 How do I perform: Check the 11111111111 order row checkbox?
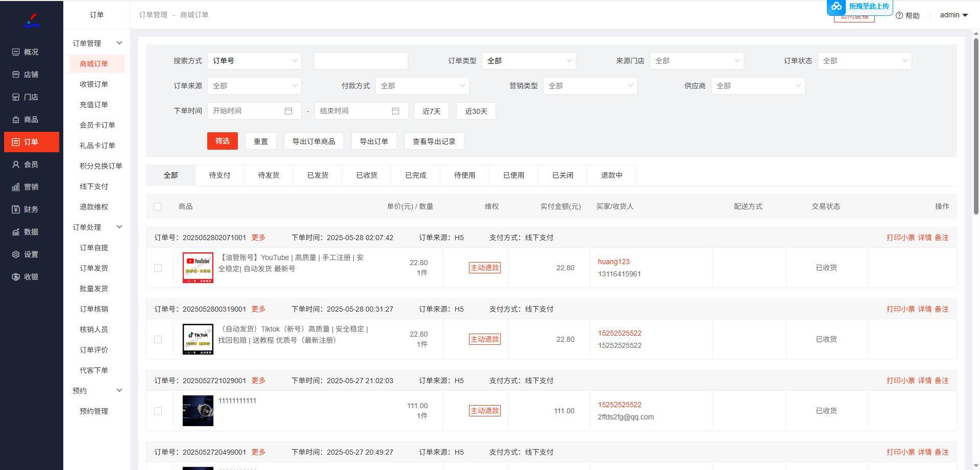tap(158, 411)
